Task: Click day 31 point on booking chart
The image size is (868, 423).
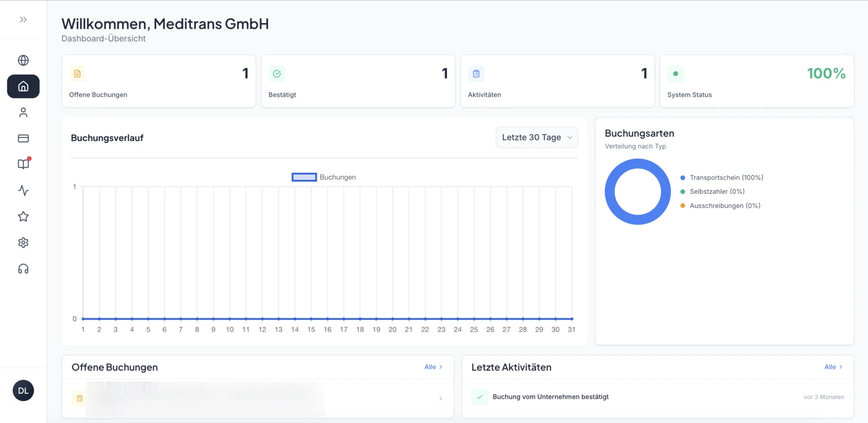Action: (x=572, y=319)
